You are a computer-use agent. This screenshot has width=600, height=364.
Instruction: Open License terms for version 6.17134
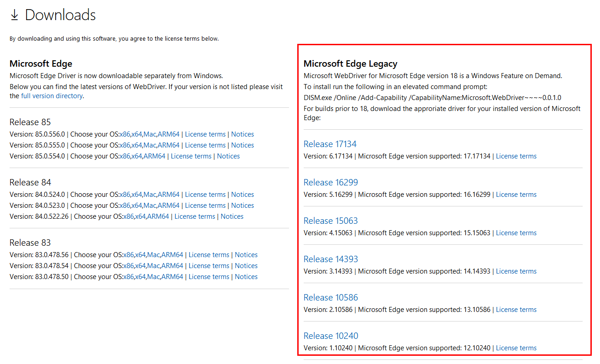[x=516, y=156]
